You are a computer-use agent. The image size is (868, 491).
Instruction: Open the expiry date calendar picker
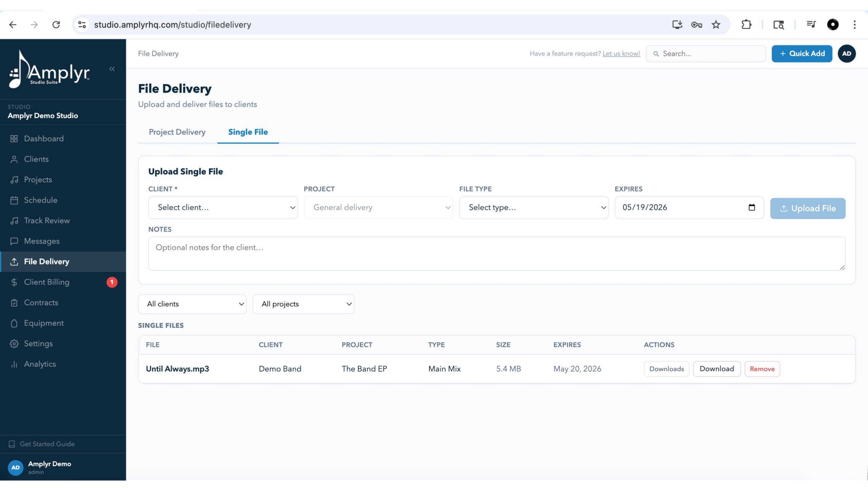pyautogui.click(x=752, y=207)
